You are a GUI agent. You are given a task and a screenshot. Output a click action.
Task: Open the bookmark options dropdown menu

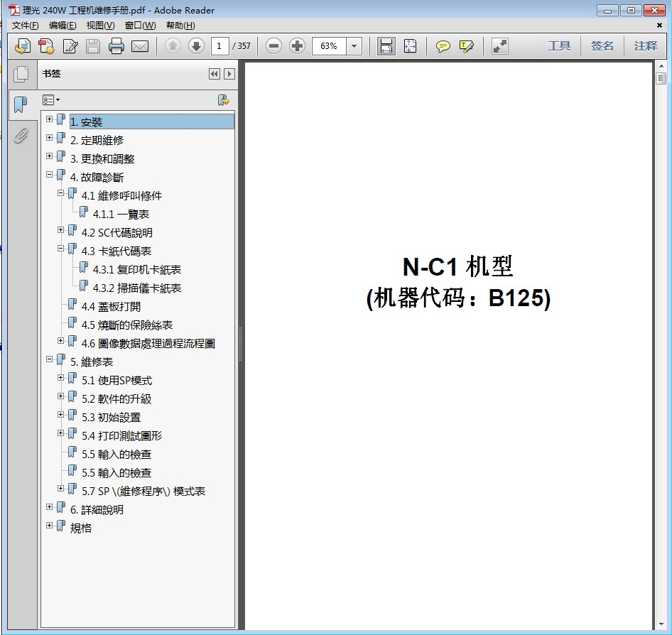coord(51,100)
